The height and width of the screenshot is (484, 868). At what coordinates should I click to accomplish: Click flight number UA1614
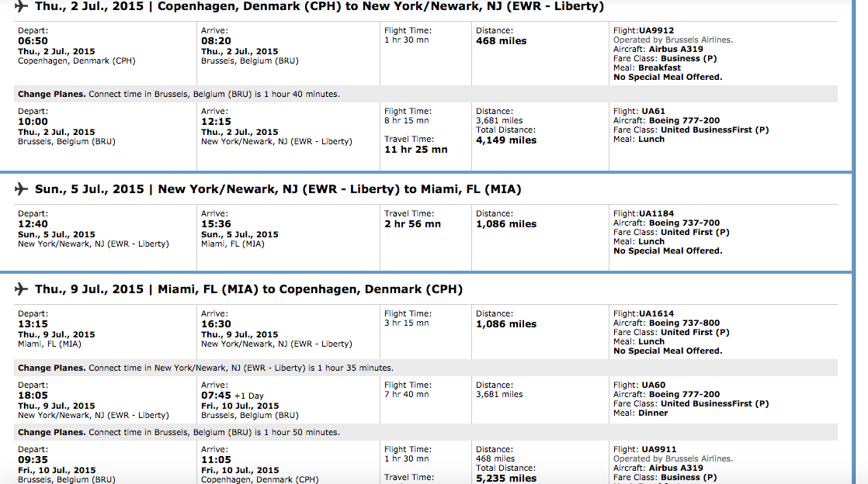(x=657, y=313)
